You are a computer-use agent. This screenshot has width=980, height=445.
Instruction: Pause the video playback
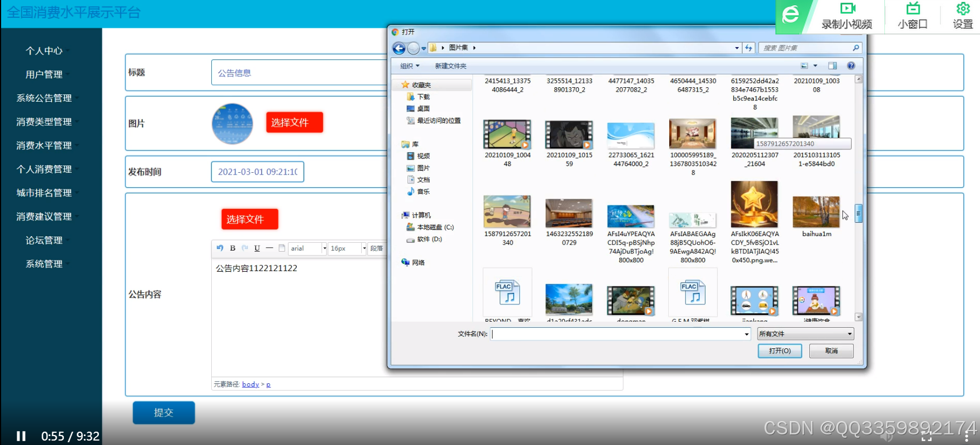[21, 436]
